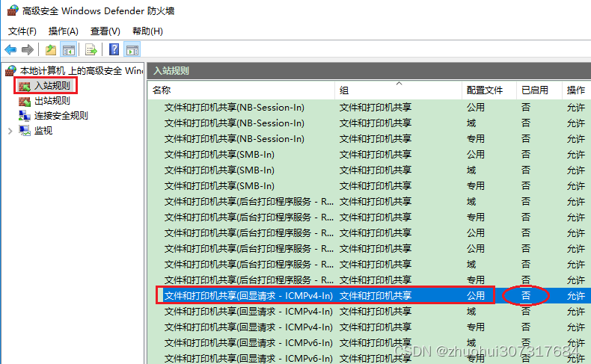Sort by the 名称 column header

pos(241,90)
